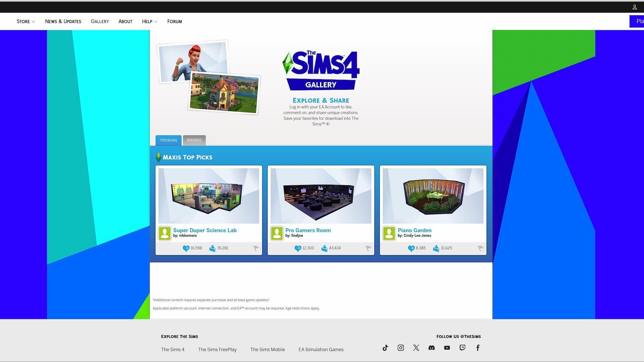The image size is (644, 362).
Task: Click Cindy-Lee-Jones's green avatar icon
Action: 389,233
